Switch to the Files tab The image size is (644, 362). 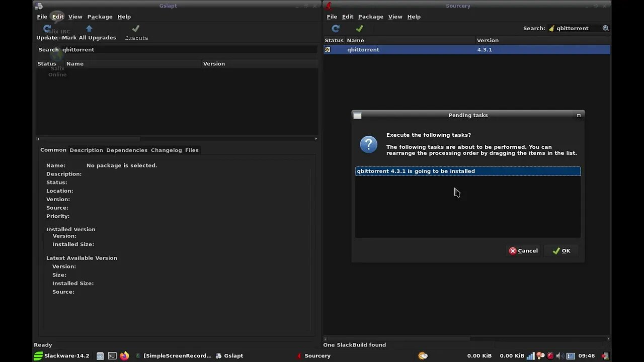click(x=192, y=150)
